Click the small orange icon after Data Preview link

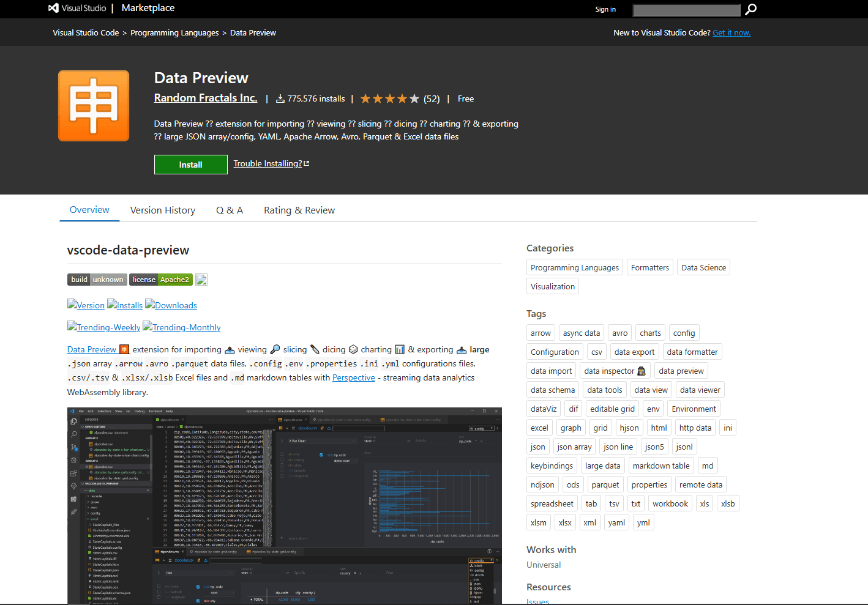coord(124,349)
